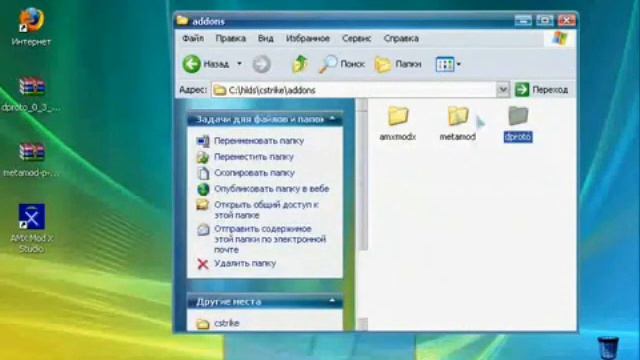The width and height of the screenshot is (640, 360).
Task: Click the views icon in toolbar
Action: click(445, 64)
